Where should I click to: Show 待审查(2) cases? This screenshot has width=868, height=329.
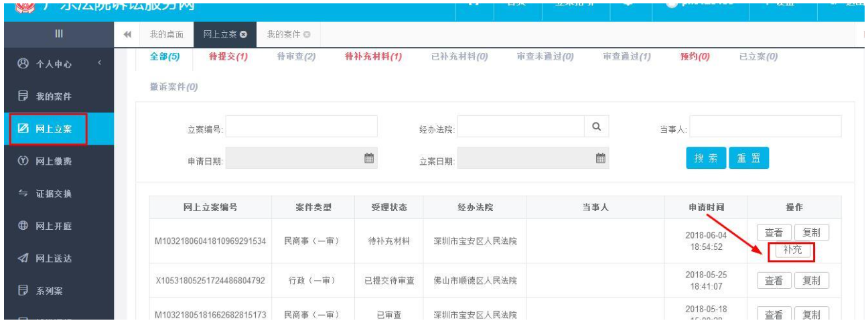pos(296,57)
